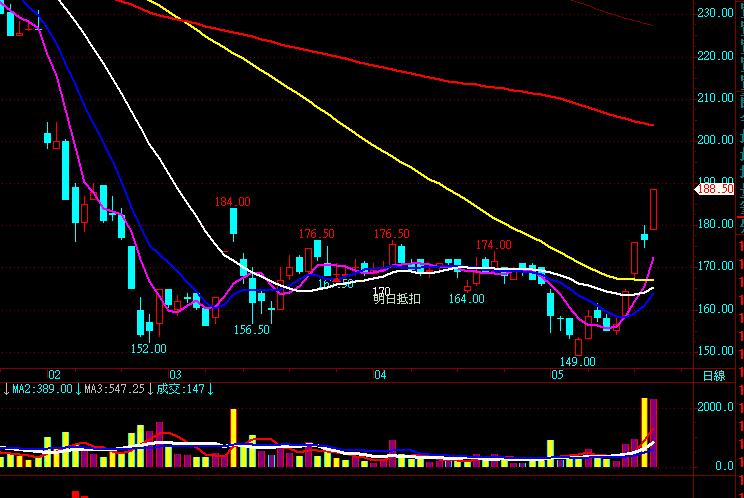Click the 156.50 low price label
Screen dimensions: 744x498
[251, 330]
